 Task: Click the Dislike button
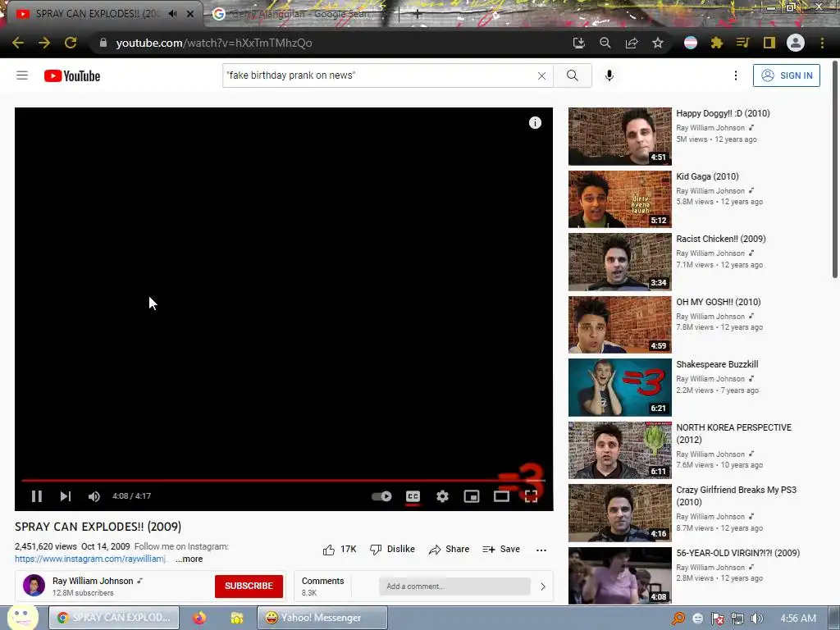click(x=393, y=549)
